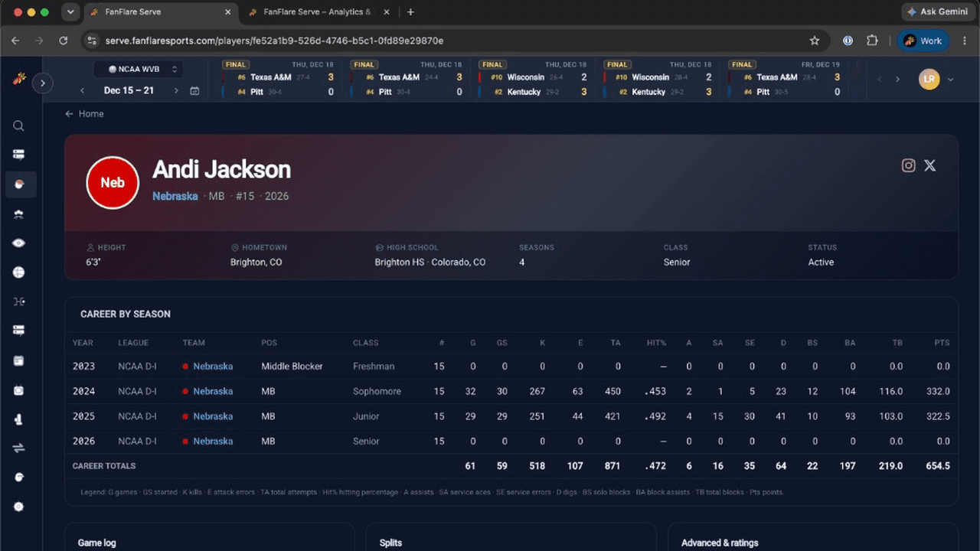Click the .453 hitting percentage in 2024 row
980x551 pixels.
point(655,391)
